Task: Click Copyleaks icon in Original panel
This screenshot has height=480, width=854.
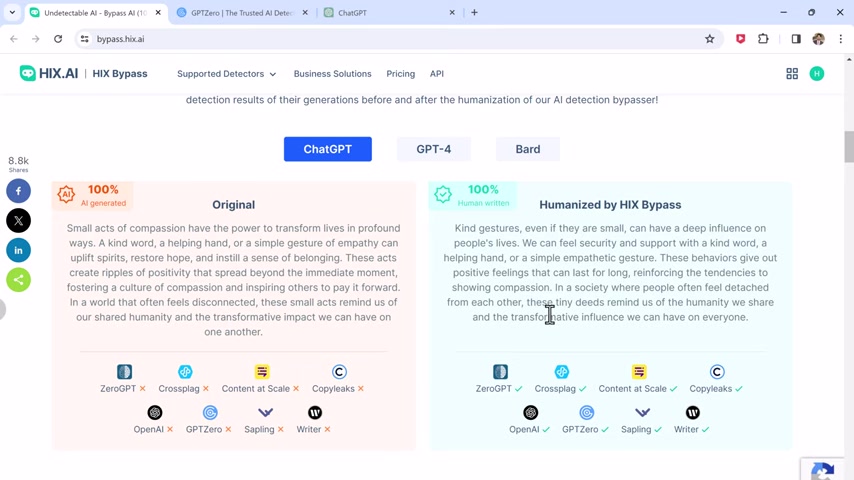Action: [x=339, y=372]
